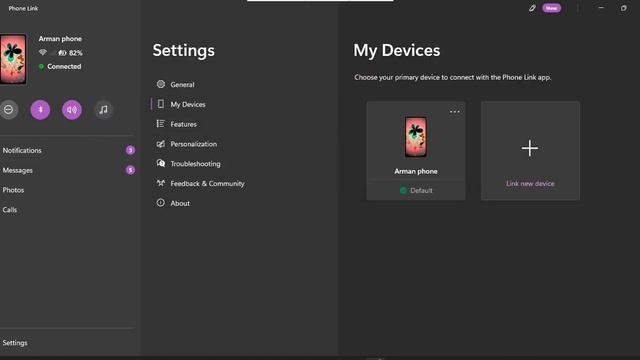
Task: Click Link new device link
Action: click(530, 184)
